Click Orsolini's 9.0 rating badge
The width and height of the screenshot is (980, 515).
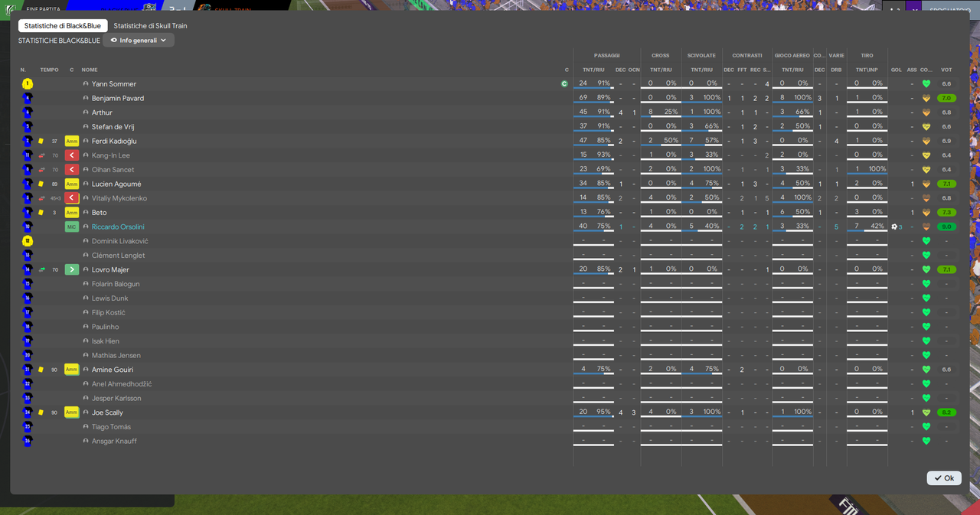(947, 227)
